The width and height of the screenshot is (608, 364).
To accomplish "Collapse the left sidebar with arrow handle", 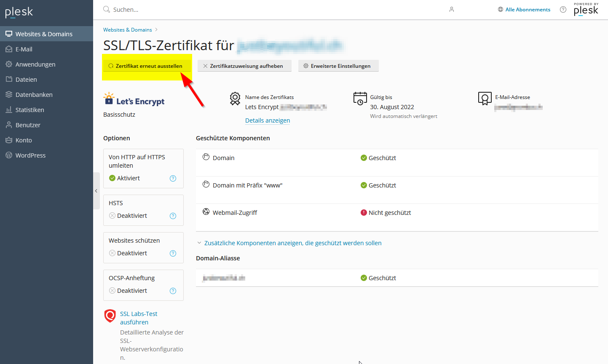I will click(x=96, y=191).
